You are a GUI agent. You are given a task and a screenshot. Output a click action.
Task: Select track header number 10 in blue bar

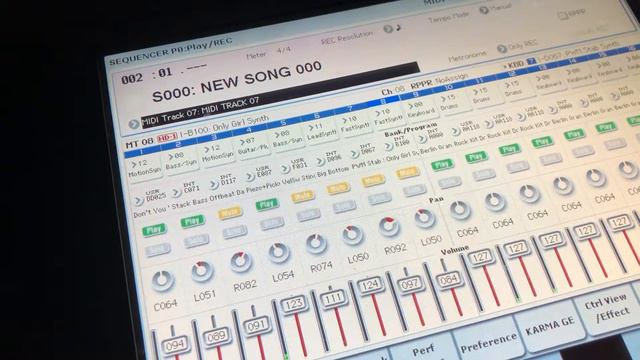point(449,87)
